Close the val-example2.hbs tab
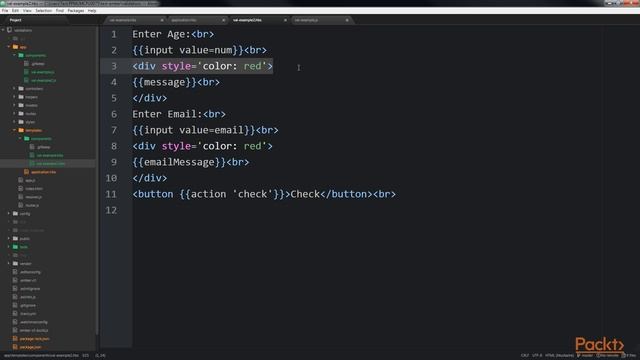The width and height of the screenshot is (640, 360). click(x=285, y=20)
